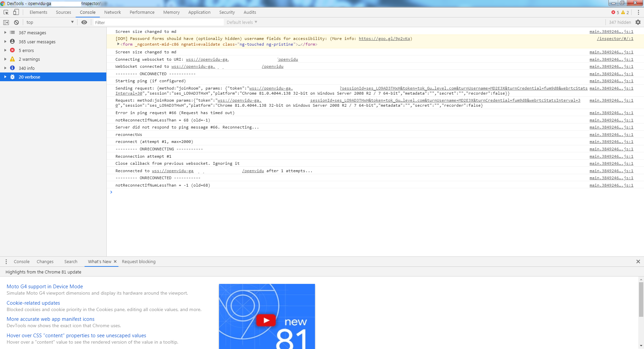644x349 pixels.
Task: Clear the console with the ban icon
Action: point(16,22)
